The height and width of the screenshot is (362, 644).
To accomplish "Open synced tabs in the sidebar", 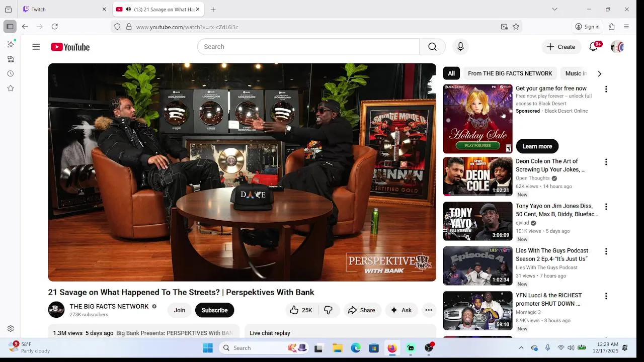I will click(x=11, y=59).
